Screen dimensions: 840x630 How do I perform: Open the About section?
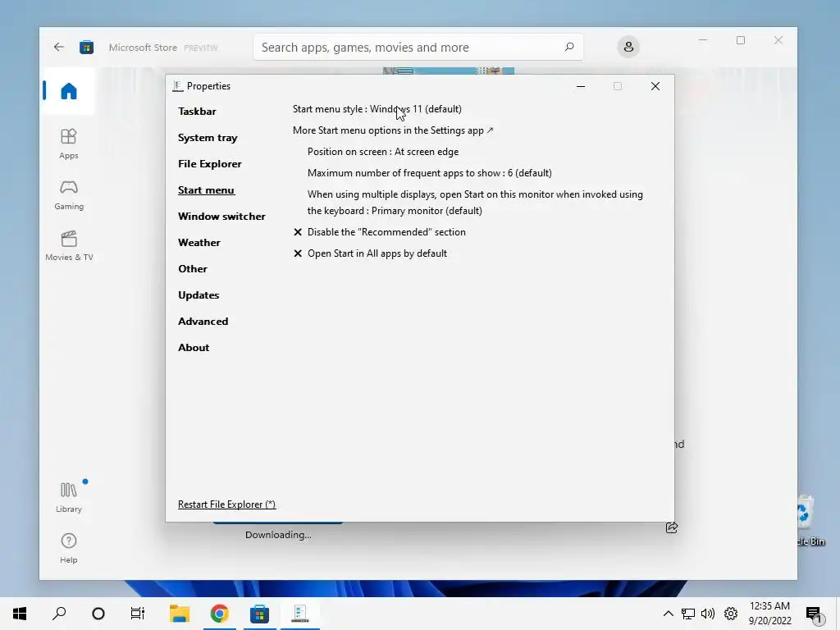tap(194, 348)
